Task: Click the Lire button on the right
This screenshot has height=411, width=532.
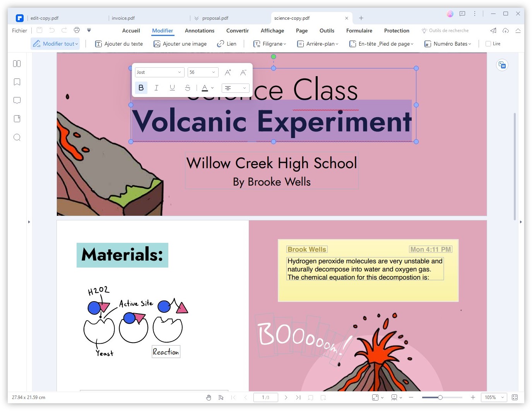Action: pos(493,43)
